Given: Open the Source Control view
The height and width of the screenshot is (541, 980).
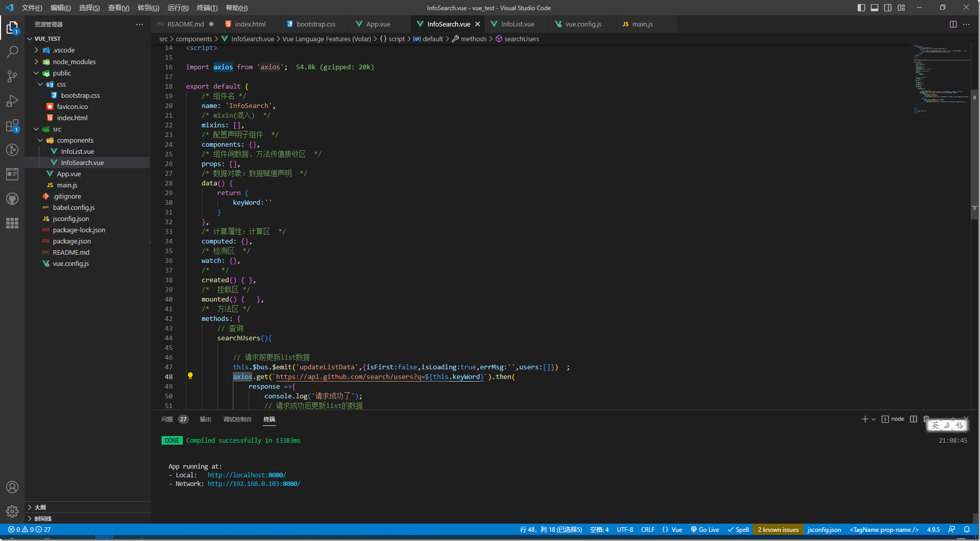Looking at the screenshot, I should pyautogui.click(x=12, y=76).
